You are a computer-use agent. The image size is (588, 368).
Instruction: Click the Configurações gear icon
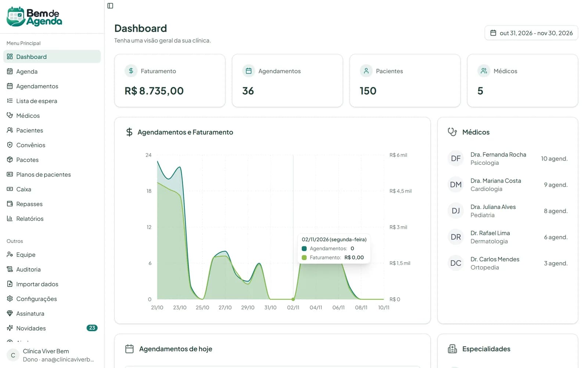(x=10, y=299)
